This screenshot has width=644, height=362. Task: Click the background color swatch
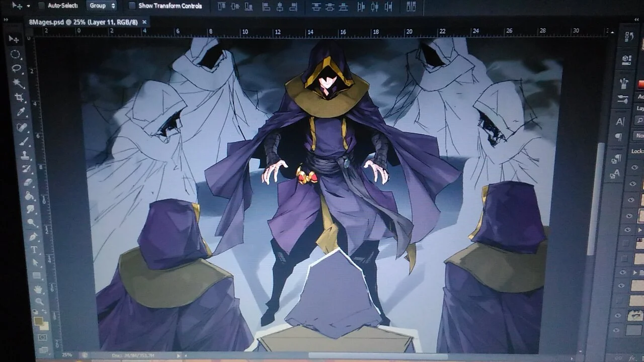point(44,326)
